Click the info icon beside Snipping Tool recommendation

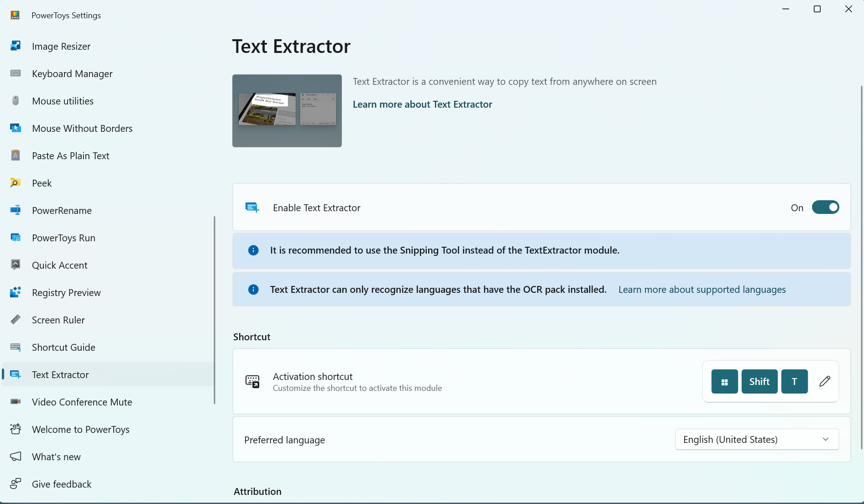click(253, 250)
